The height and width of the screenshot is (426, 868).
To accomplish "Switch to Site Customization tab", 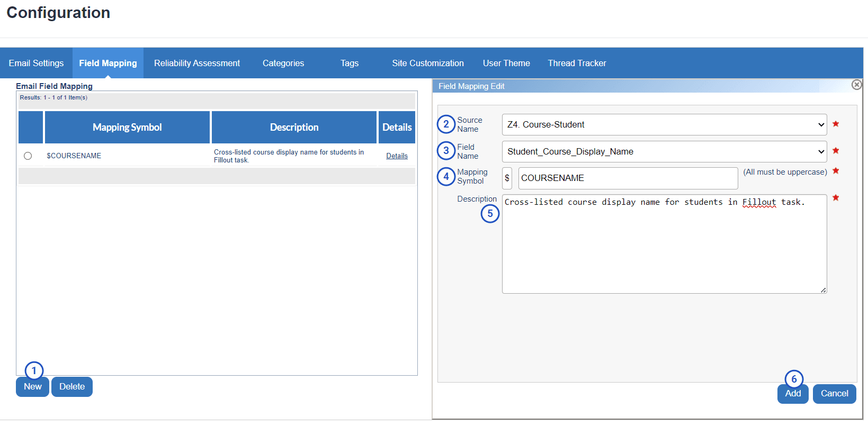I will tap(428, 63).
